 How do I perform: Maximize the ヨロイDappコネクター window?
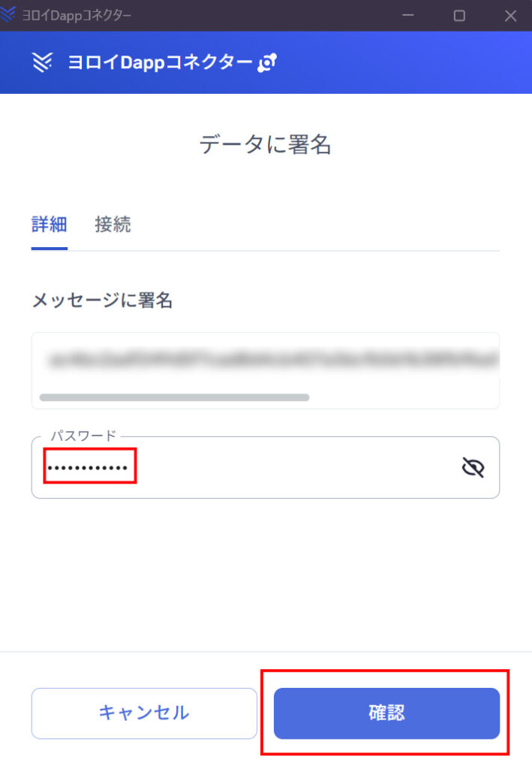point(459,15)
